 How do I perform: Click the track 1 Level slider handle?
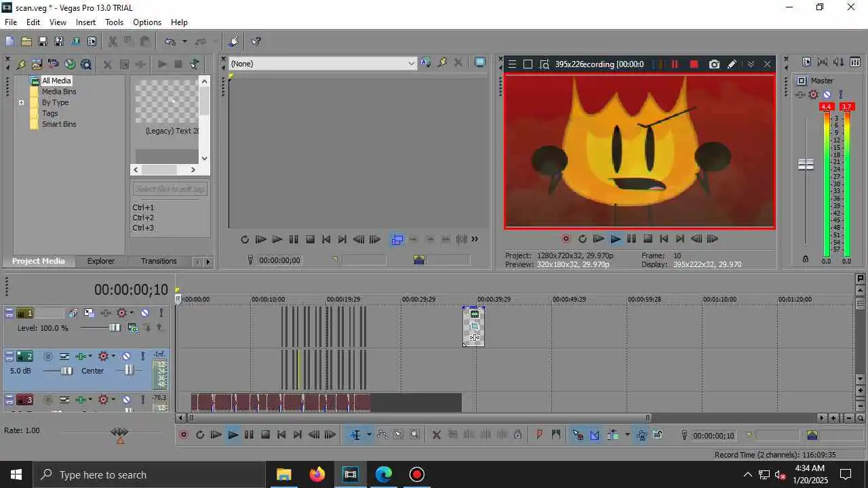[115, 328]
